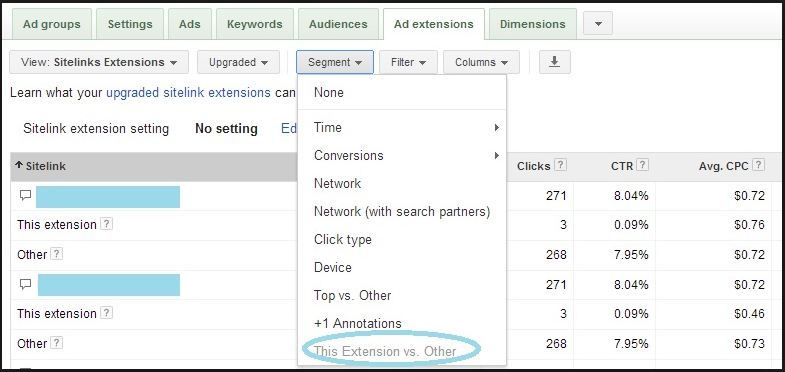
Task: Open the upgraded sitelink extensions link
Action: tap(188, 93)
